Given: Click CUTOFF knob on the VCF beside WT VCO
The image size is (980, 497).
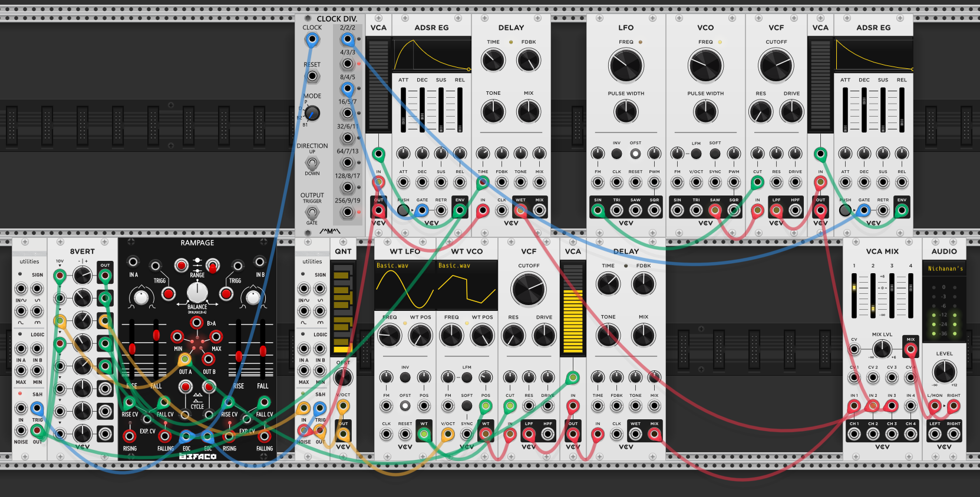Looking at the screenshot, I should 529,289.
